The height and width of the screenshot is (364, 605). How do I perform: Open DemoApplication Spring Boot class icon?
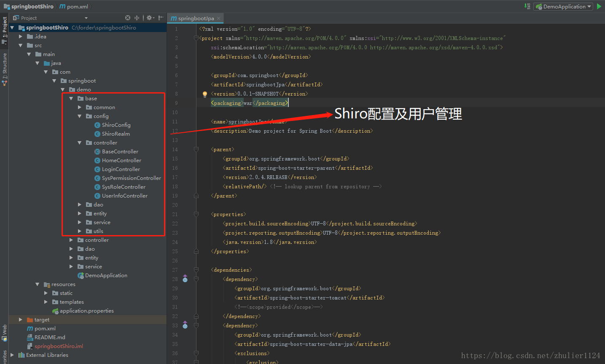coord(81,275)
